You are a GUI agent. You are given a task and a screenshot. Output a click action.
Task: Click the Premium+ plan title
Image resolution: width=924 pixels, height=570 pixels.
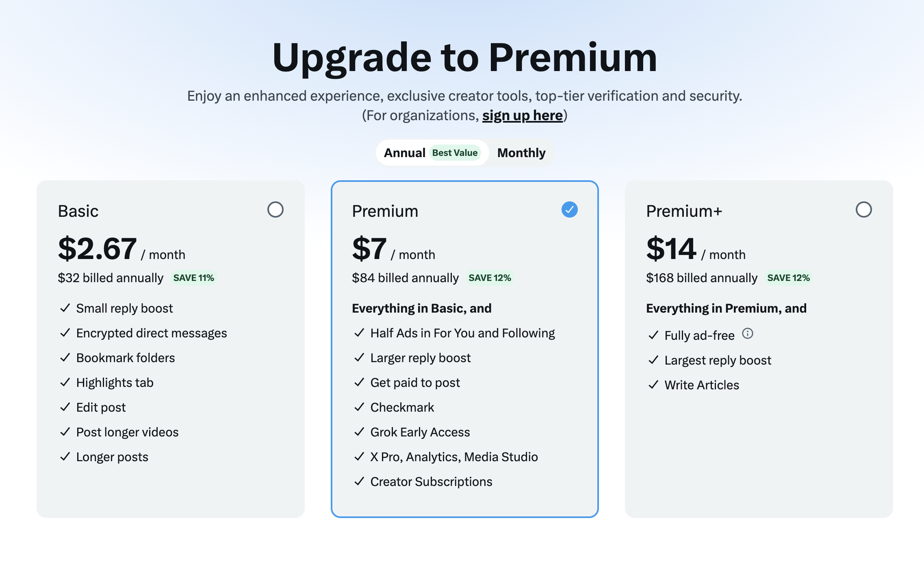coord(684,211)
